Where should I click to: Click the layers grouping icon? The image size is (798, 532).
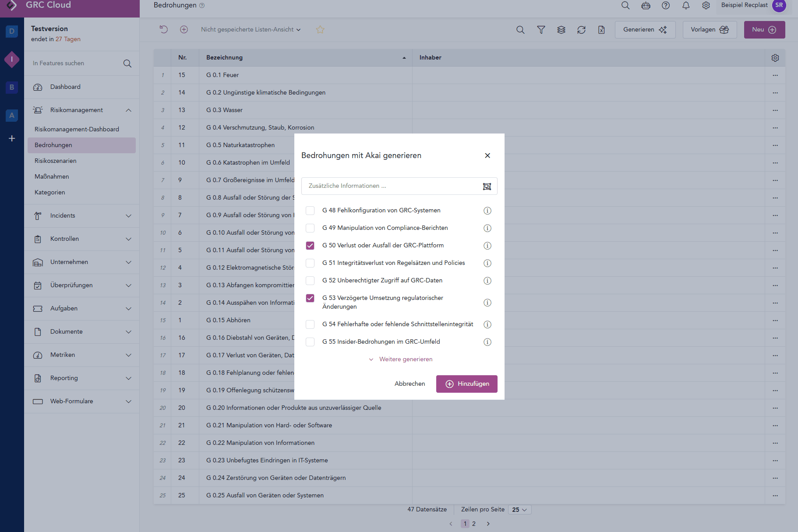561,30
